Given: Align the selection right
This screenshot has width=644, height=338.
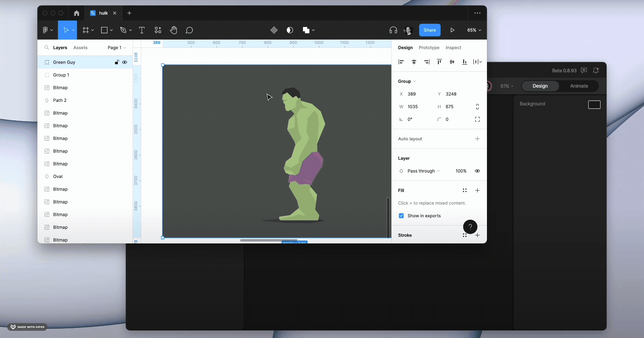Looking at the screenshot, I should (x=427, y=62).
